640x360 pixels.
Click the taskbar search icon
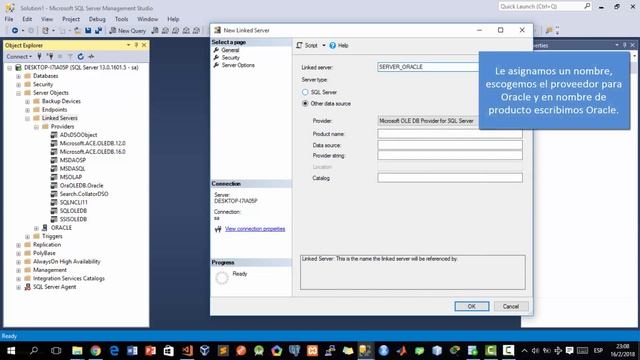tap(34, 351)
